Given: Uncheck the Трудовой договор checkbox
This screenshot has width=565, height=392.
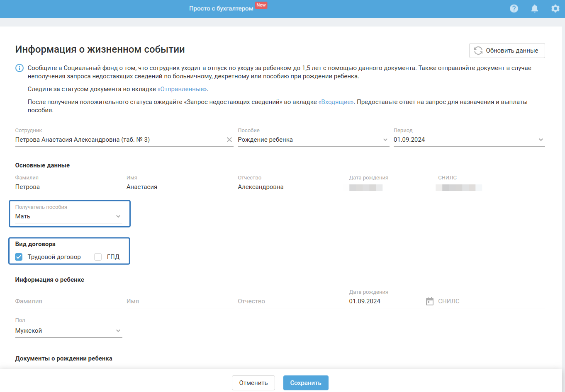Looking at the screenshot, I should [x=19, y=257].
